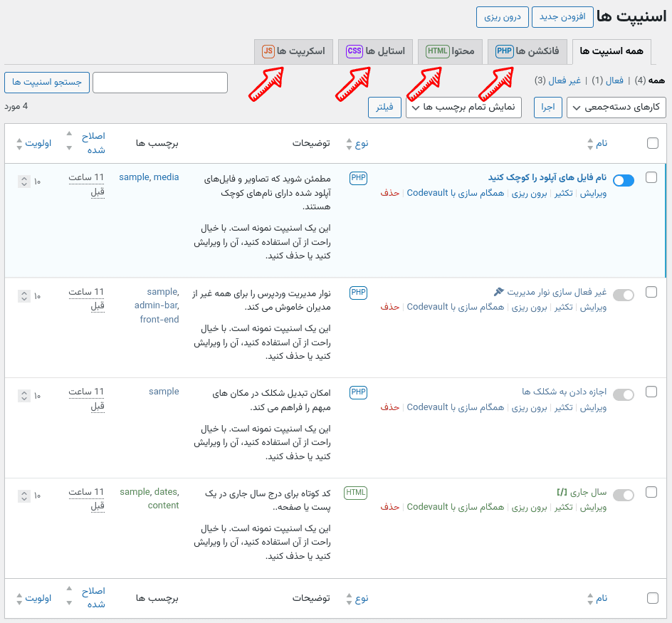Viewport: 672px width, 623px height.
Task: Click همگام سازی با Codevault under admin bar snippet
Action: [455, 308]
